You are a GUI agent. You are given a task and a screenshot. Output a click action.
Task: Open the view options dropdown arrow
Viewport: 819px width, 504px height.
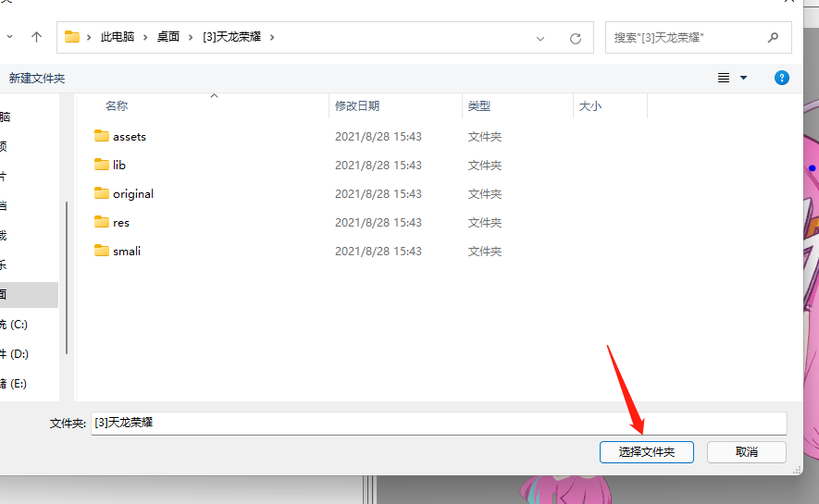point(743,79)
